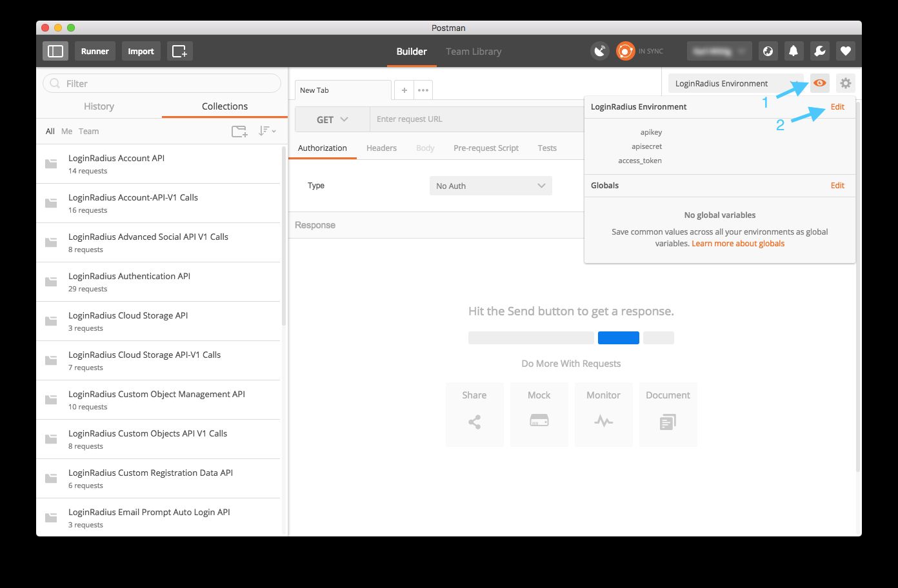Viewport: 898px width, 588px height.
Task: Open the Headers tab
Action: coord(381,148)
